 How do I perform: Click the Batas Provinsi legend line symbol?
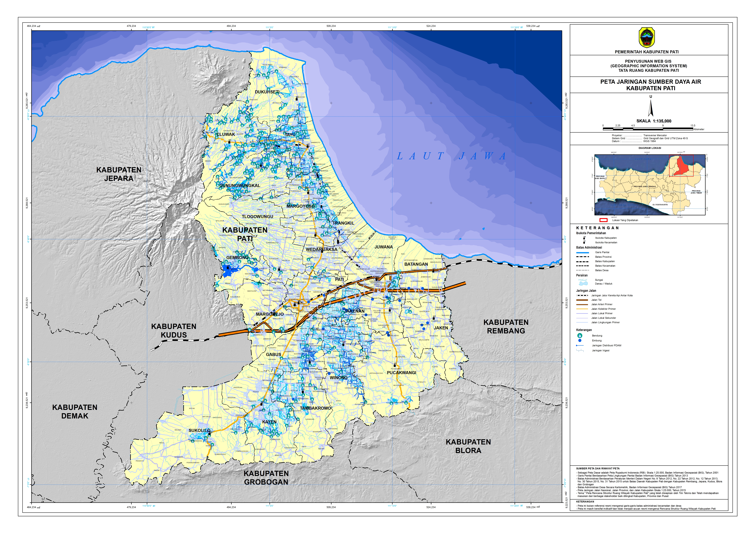tap(582, 257)
